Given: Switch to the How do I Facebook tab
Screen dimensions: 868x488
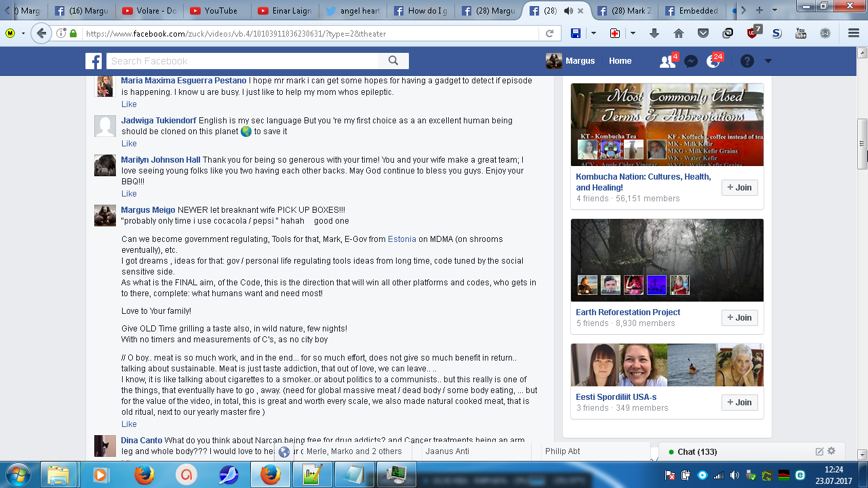Looking at the screenshot, I should coord(420,11).
